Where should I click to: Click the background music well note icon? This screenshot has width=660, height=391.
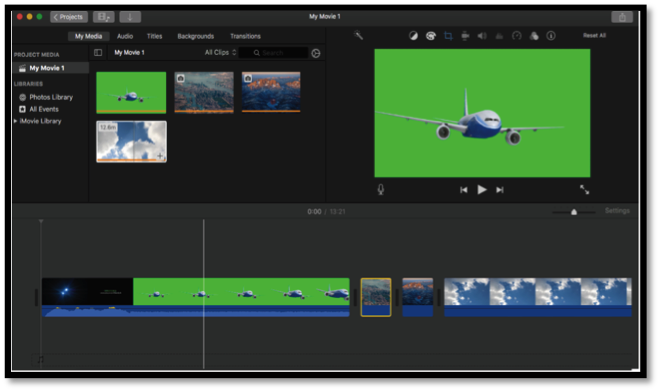point(40,360)
